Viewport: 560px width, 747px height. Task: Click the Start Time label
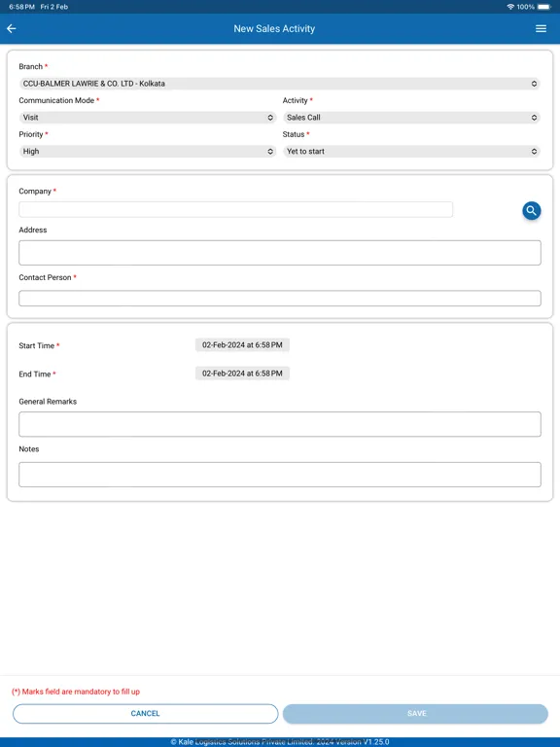click(x=37, y=346)
